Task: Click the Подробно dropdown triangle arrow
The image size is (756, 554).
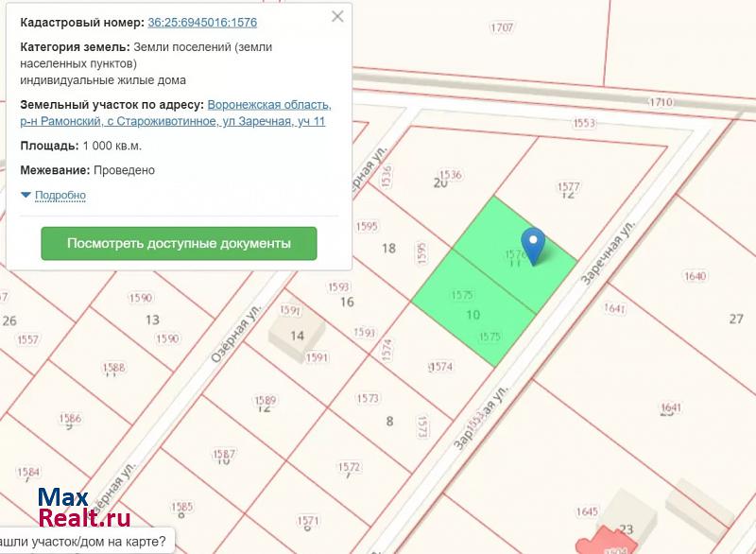Action: 26,195
